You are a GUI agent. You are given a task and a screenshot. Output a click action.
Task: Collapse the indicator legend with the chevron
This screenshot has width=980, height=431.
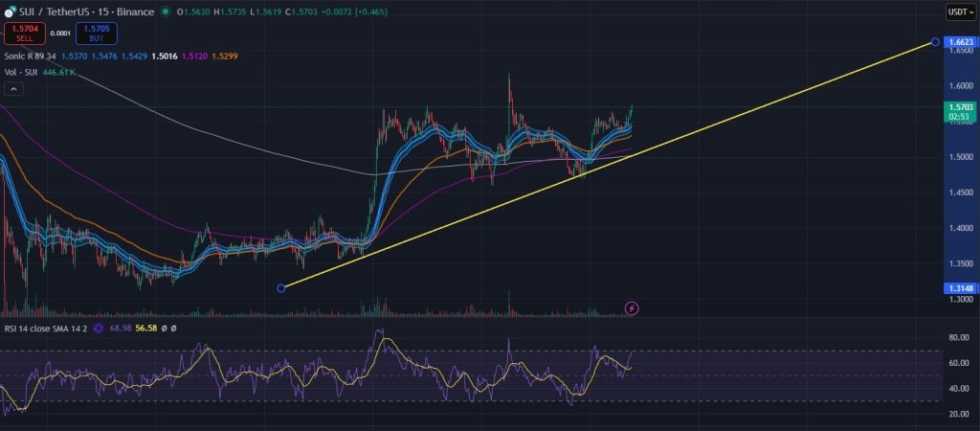coord(14,89)
